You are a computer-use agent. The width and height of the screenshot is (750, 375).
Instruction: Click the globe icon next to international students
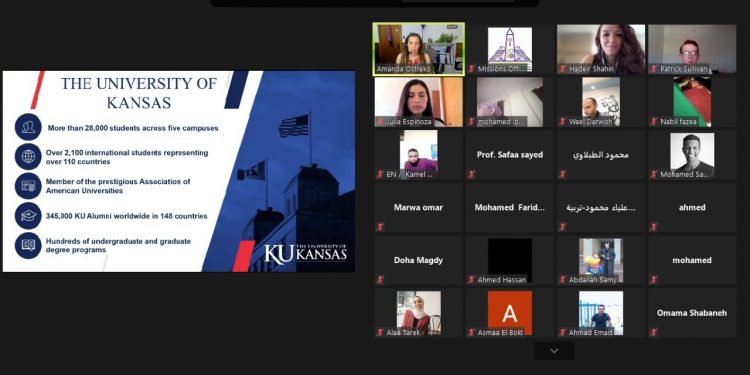tap(28, 156)
